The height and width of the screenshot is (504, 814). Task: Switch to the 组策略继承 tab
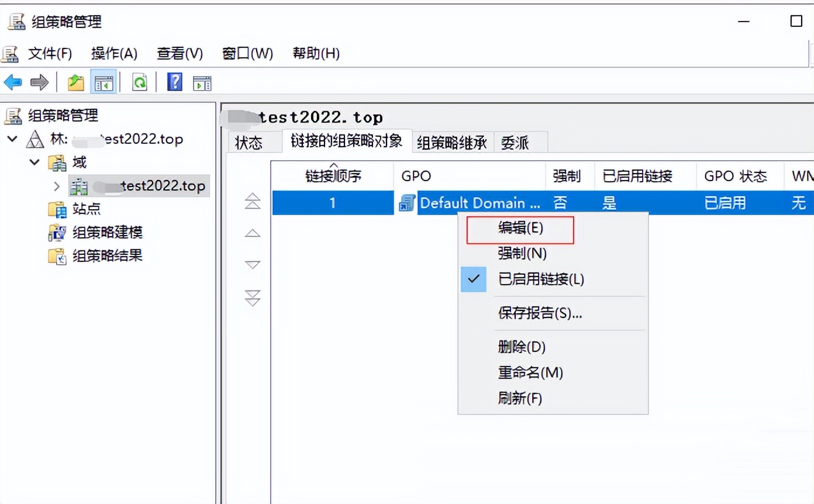[x=452, y=142]
